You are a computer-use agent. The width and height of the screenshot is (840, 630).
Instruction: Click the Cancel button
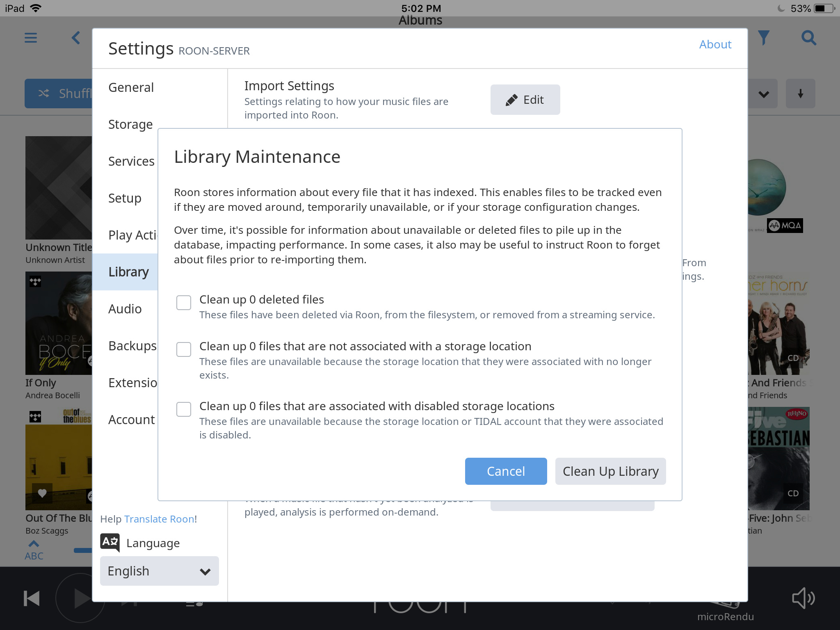[506, 471]
